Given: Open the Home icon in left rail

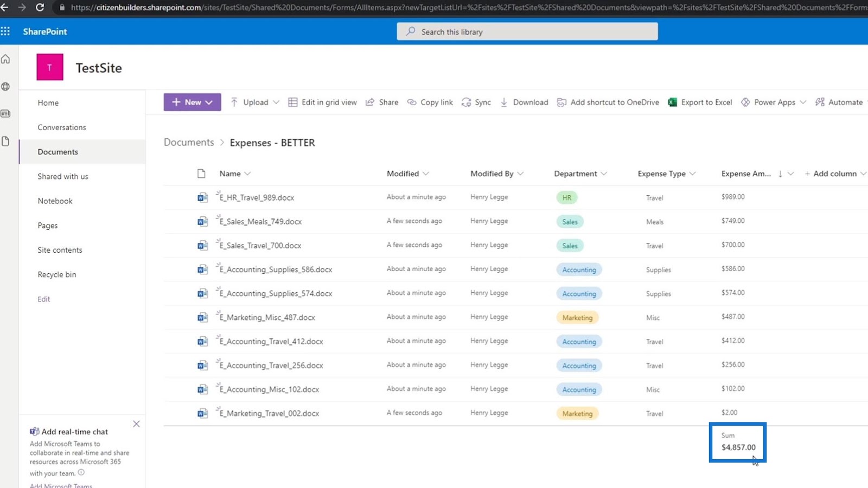Looking at the screenshot, I should click(5, 59).
